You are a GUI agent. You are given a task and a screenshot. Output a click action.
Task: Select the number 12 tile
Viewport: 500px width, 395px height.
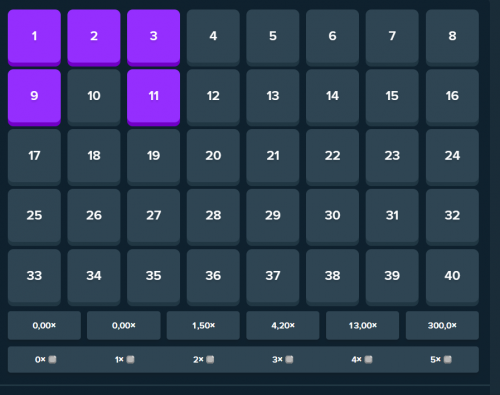tap(213, 97)
